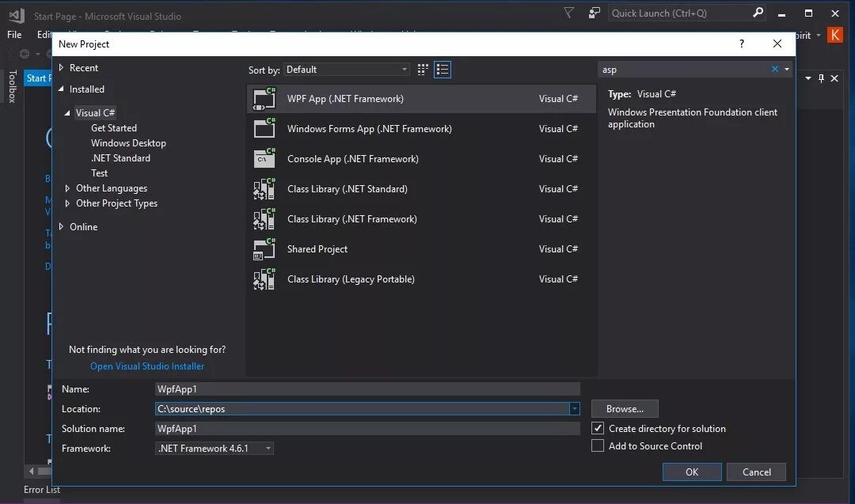Close the Start Page panel

[834, 78]
